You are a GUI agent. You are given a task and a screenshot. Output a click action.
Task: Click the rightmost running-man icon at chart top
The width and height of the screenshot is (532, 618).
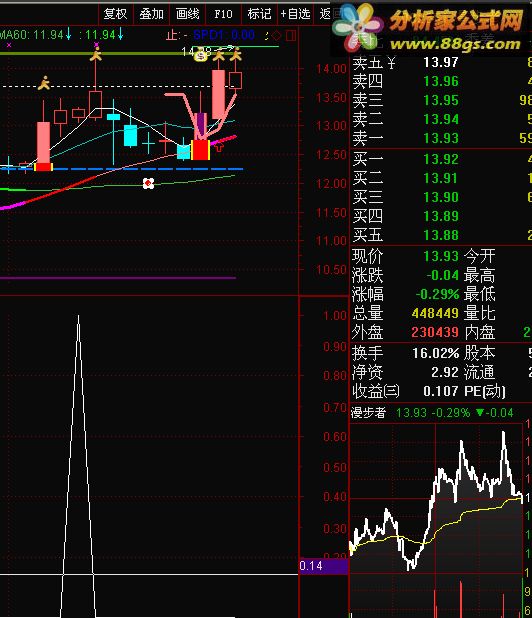[x=235, y=54]
